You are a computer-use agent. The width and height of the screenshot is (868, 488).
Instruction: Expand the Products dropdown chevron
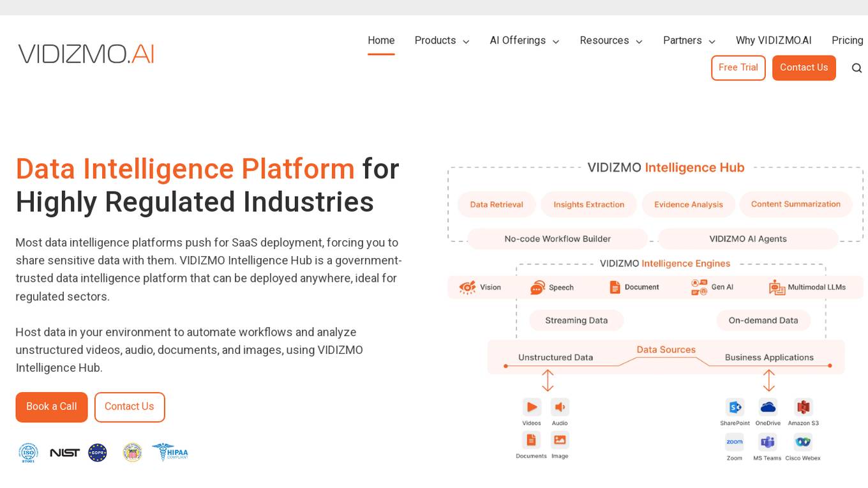coord(466,42)
